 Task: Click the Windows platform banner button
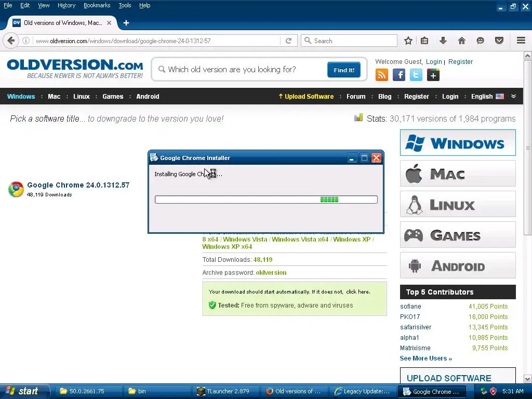click(458, 142)
